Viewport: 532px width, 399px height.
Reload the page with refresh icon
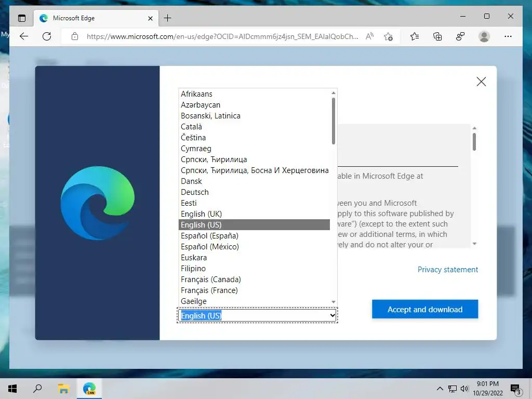coord(47,36)
